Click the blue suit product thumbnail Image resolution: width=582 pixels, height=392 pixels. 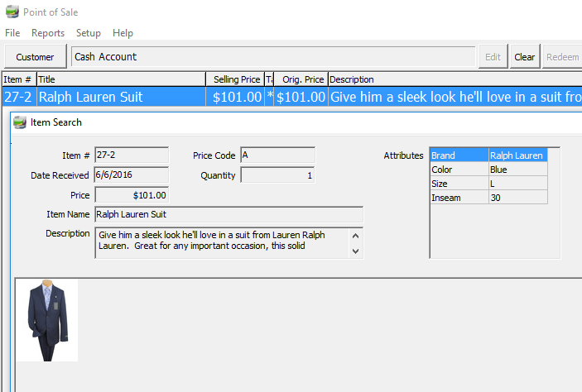click(x=47, y=320)
